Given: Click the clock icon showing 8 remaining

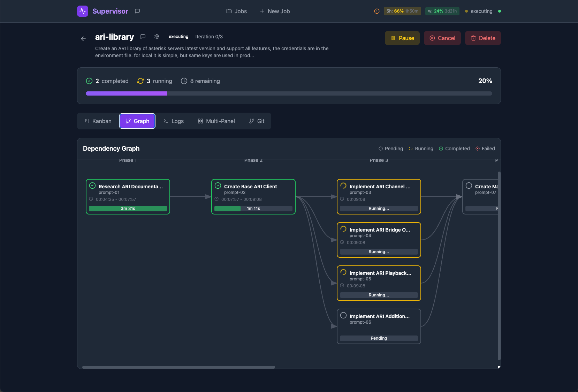Looking at the screenshot, I should pyautogui.click(x=184, y=81).
